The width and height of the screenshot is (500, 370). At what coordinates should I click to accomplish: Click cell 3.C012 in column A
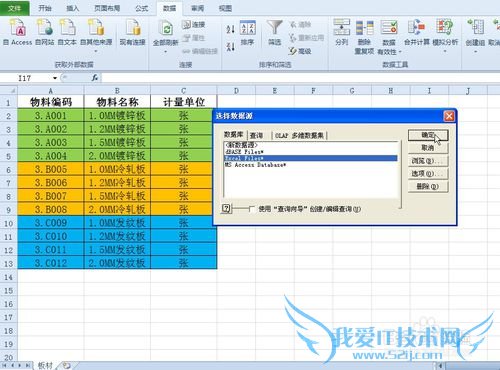pyautogui.click(x=51, y=263)
